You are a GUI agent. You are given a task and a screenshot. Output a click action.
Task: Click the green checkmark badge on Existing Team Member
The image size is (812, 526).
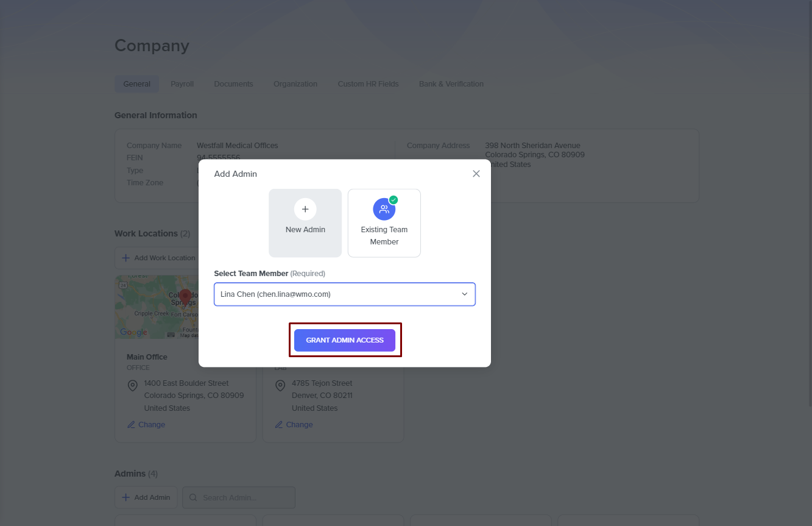click(394, 200)
